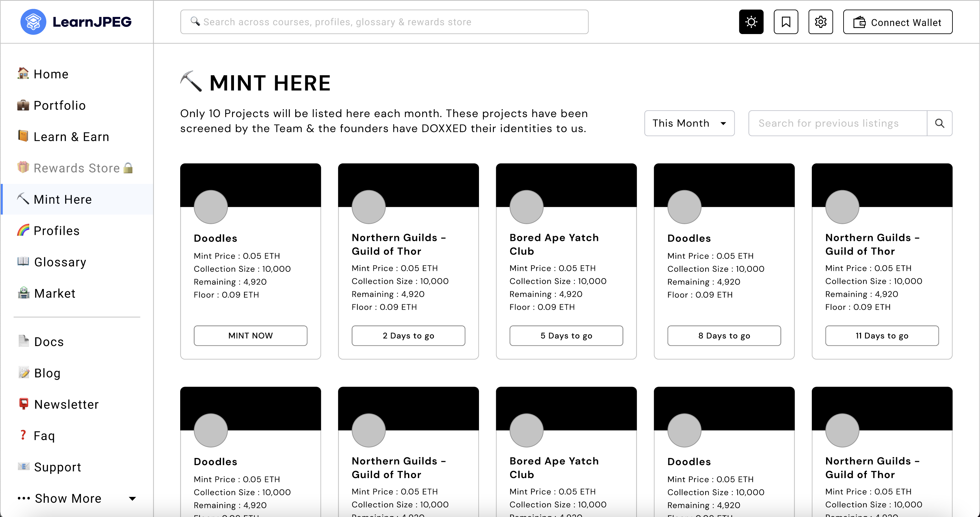The image size is (980, 517).
Task: Click the briefcase icon next to Portfolio
Action: tap(23, 105)
